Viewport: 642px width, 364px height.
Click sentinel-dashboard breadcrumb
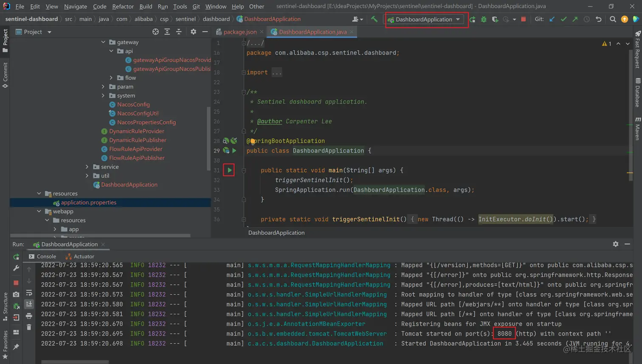(x=31, y=19)
